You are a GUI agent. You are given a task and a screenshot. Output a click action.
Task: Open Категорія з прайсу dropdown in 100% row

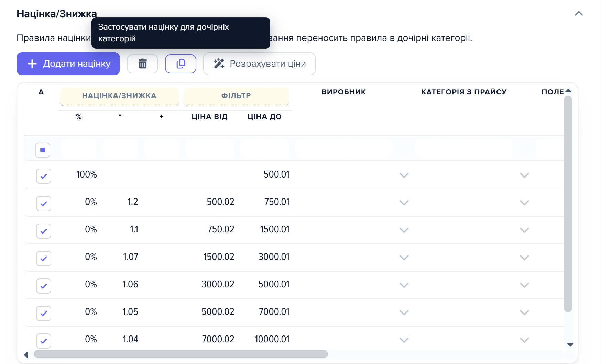click(x=524, y=175)
